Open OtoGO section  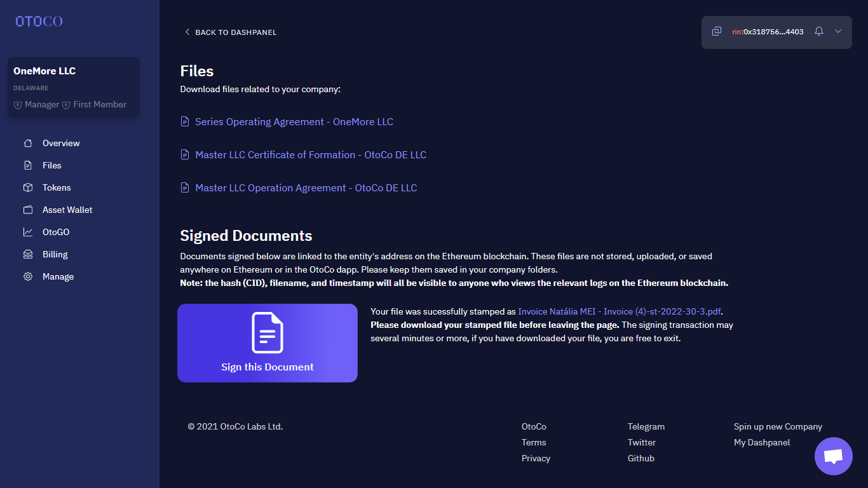click(x=56, y=232)
